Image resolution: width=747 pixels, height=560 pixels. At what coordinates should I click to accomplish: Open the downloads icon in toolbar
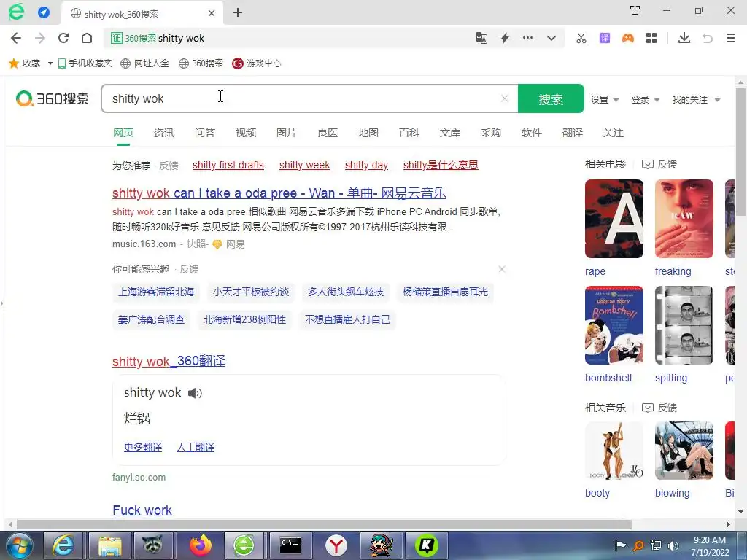(x=684, y=38)
